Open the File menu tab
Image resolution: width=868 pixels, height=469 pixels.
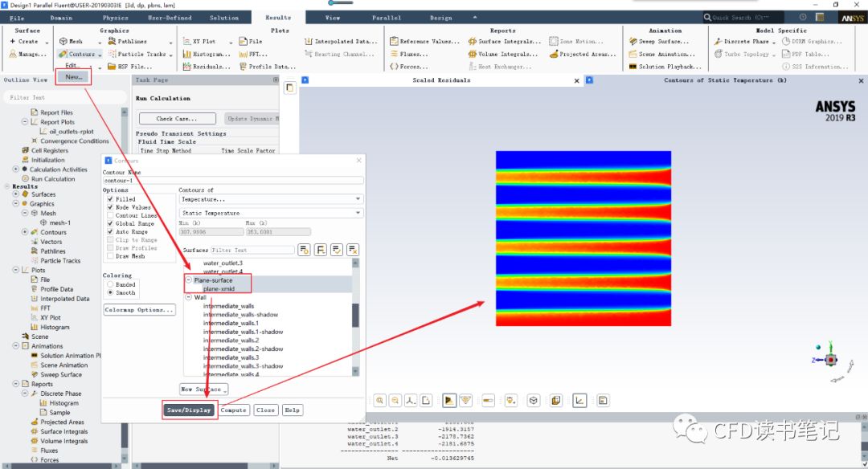click(17, 18)
